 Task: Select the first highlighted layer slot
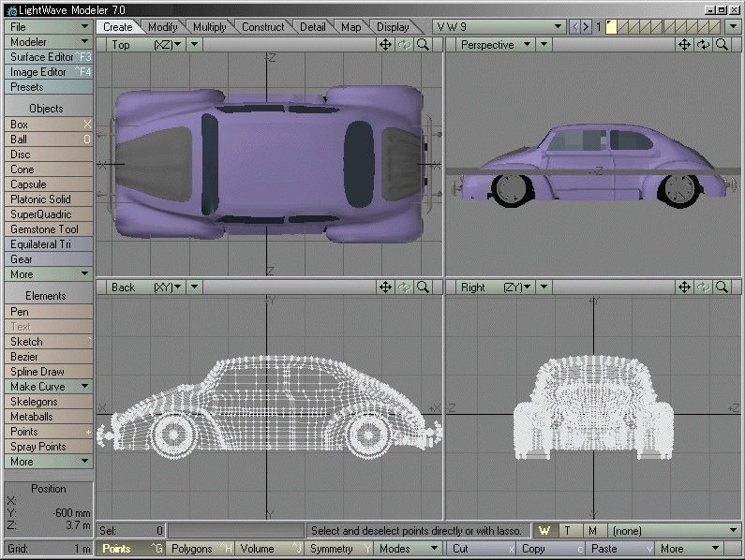point(611,27)
